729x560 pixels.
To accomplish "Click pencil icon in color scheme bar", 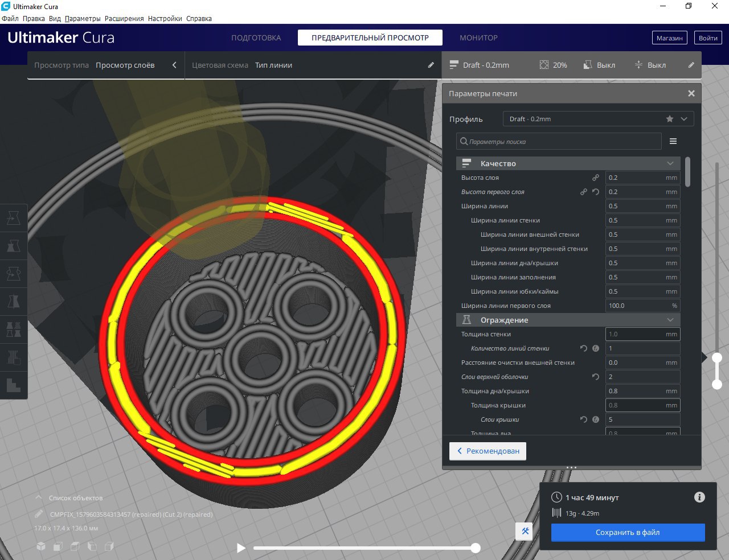I will [431, 65].
